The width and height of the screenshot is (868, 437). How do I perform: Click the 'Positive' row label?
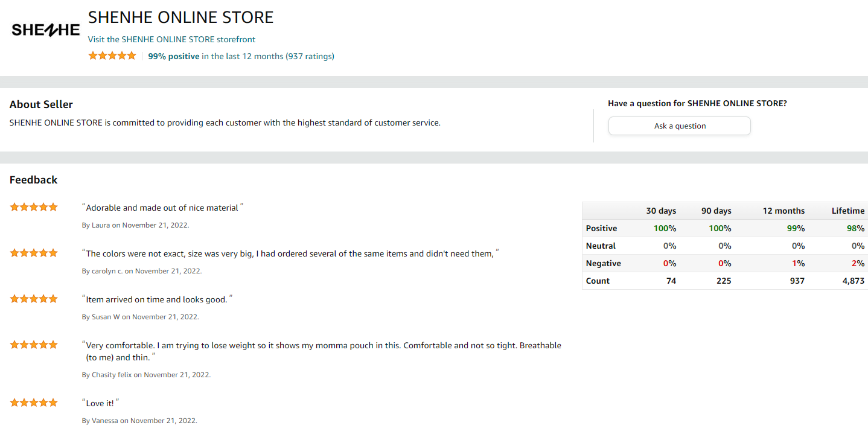tap(601, 228)
